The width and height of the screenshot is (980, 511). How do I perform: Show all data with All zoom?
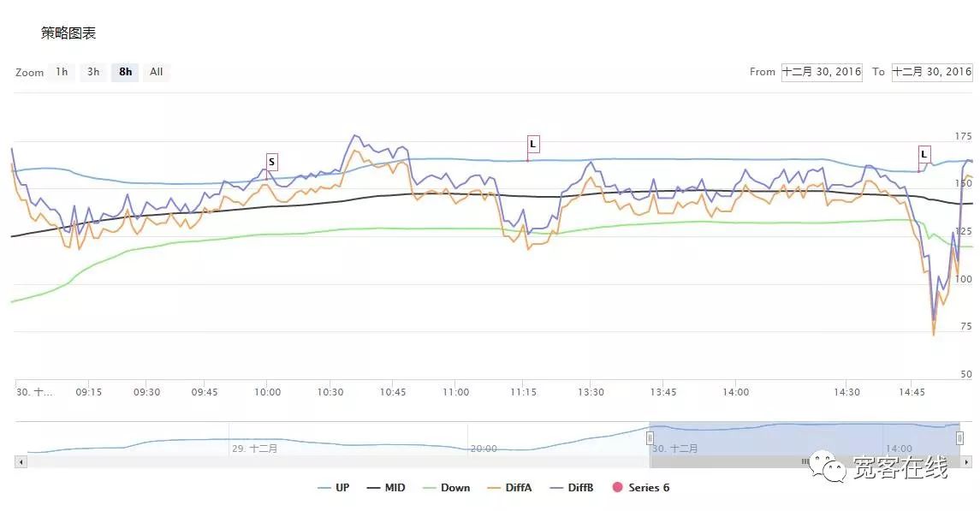[157, 72]
